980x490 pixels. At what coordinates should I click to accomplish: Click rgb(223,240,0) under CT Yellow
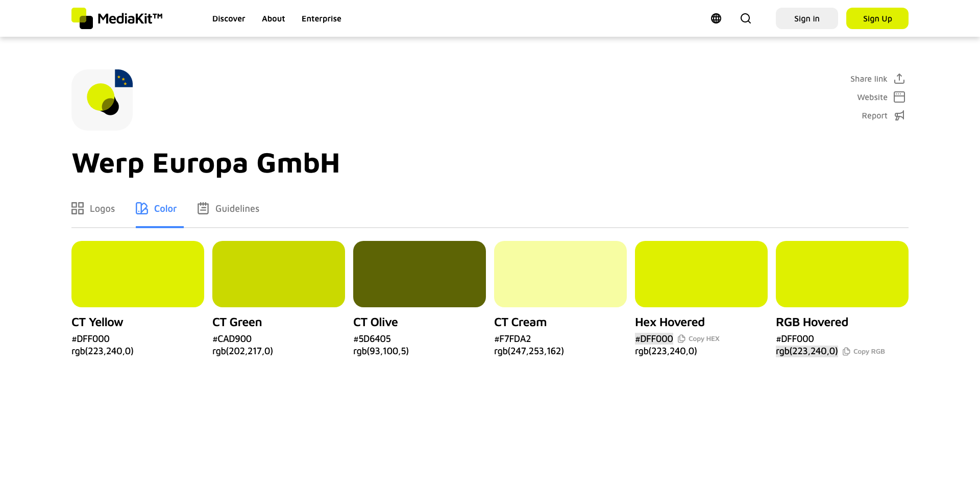point(103,351)
